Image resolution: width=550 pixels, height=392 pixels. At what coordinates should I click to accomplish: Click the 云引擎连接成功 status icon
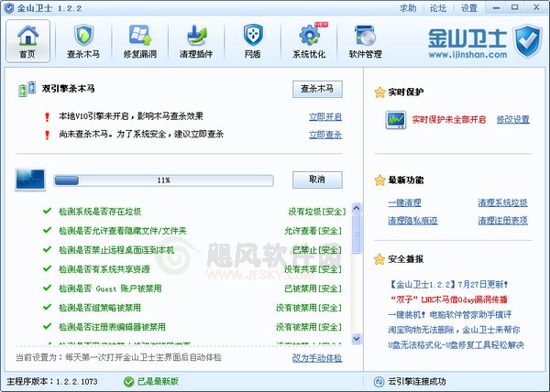(x=379, y=382)
